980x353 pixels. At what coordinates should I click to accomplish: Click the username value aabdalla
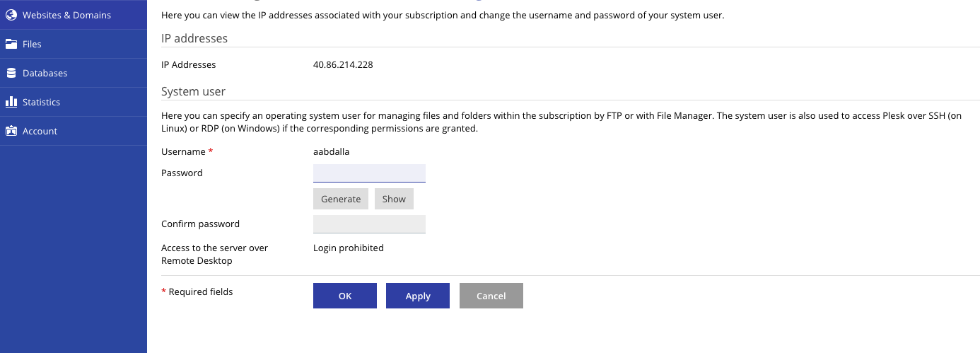[x=332, y=151]
